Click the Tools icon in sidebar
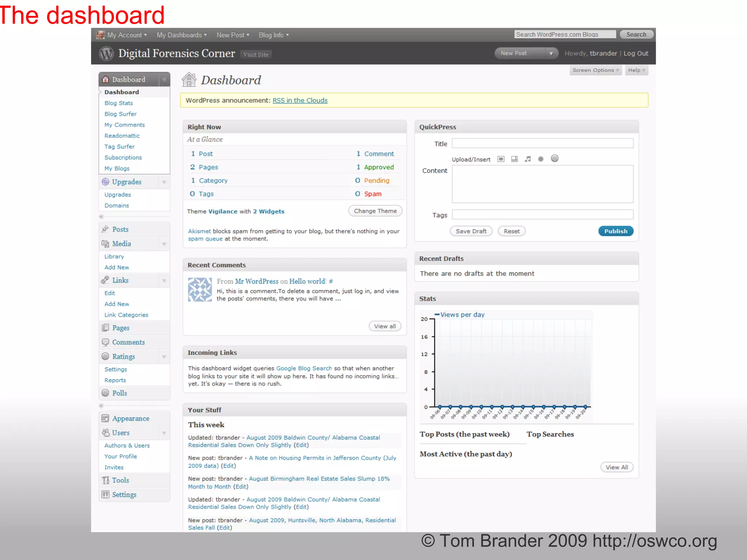This screenshot has height=560, width=747. pyautogui.click(x=105, y=480)
